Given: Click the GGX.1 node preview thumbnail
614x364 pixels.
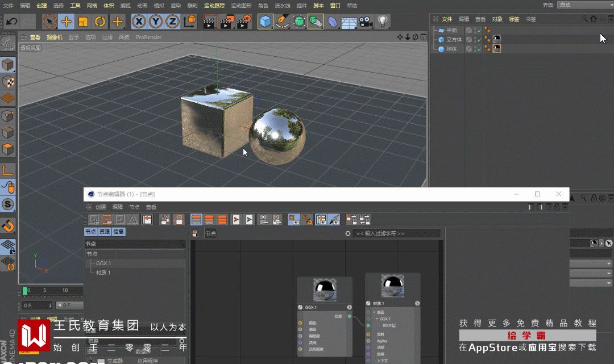Looking at the screenshot, I should 325,290.
